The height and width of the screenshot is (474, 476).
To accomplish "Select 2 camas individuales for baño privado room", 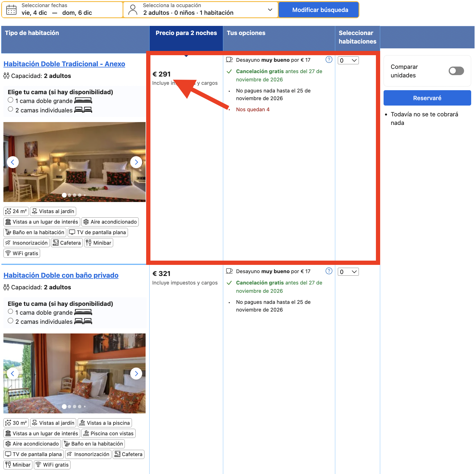I will [11, 321].
